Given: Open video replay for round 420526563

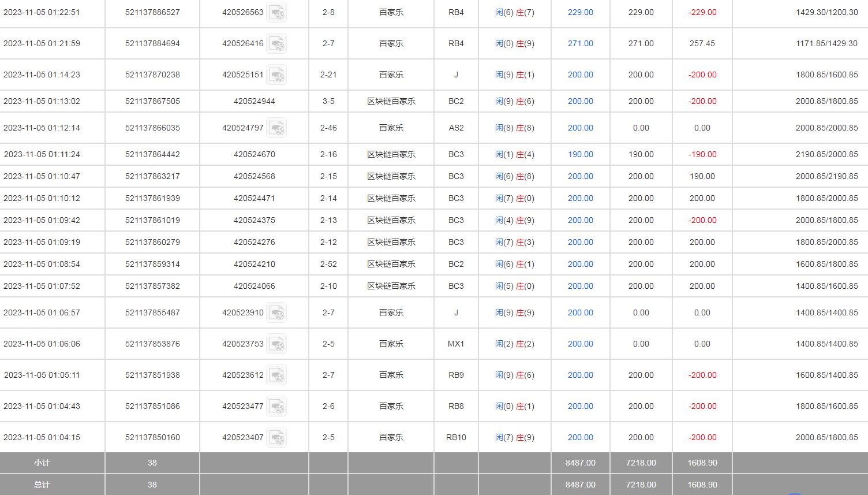Looking at the screenshot, I should (x=276, y=12).
